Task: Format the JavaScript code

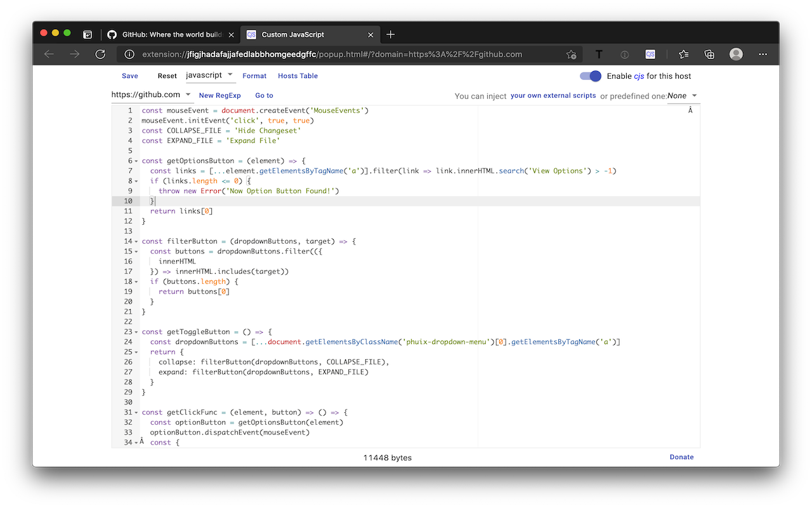Action: tap(254, 76)
